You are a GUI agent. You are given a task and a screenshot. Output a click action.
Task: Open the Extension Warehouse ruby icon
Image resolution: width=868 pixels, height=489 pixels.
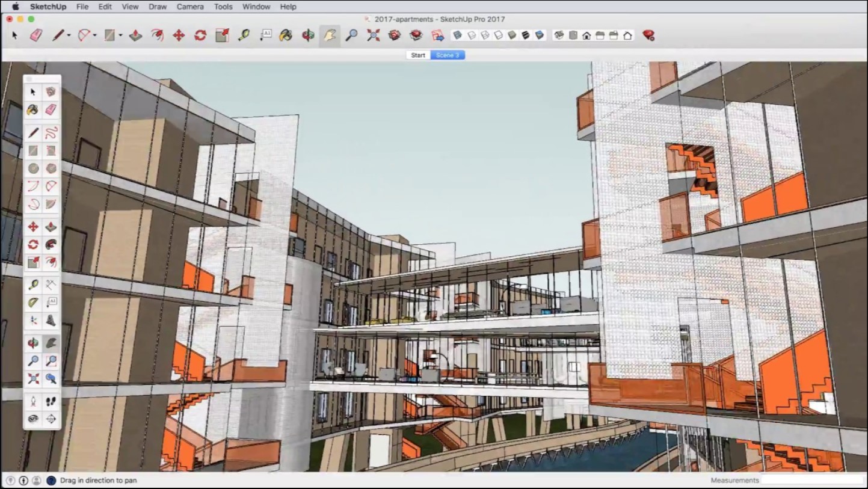(648, 35)
